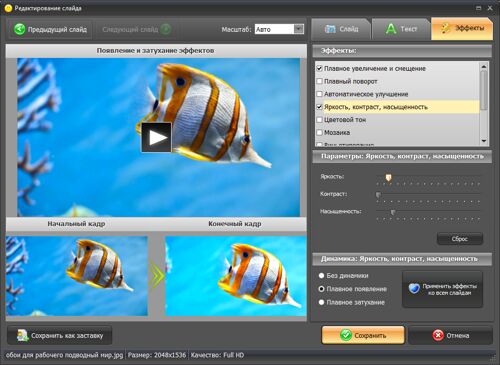This screenshot has height=365, width=500.
Task: Click the green letter A text icon
Action: click(391, 29)
